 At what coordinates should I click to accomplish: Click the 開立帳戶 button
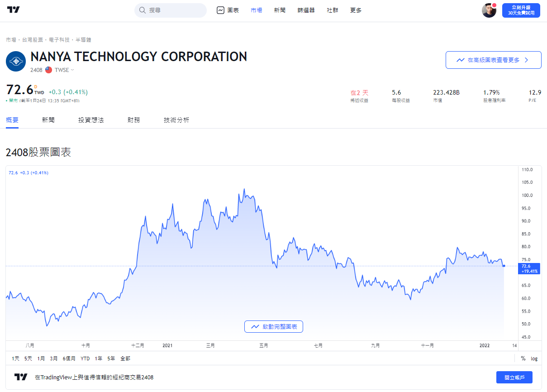coord(514,377)
